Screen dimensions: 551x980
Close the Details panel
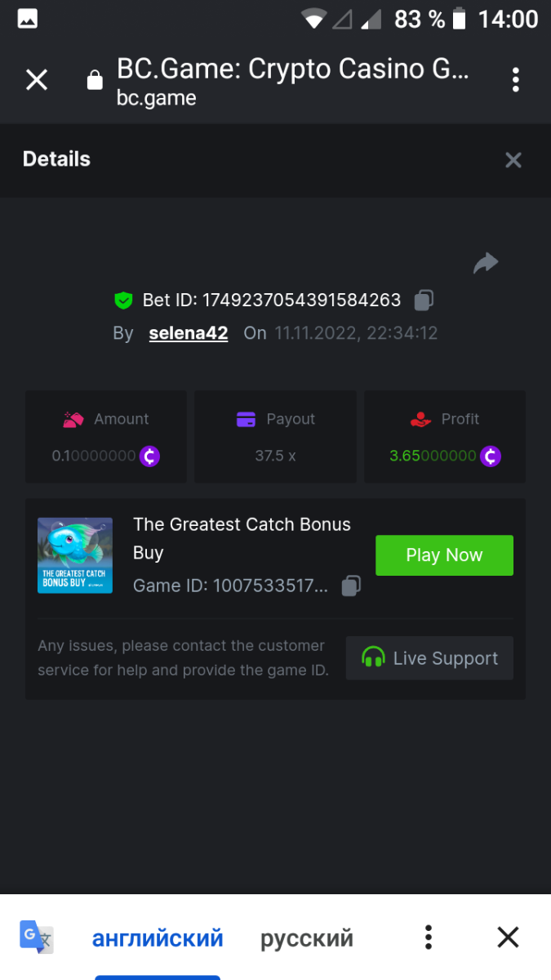coord(513,160)
